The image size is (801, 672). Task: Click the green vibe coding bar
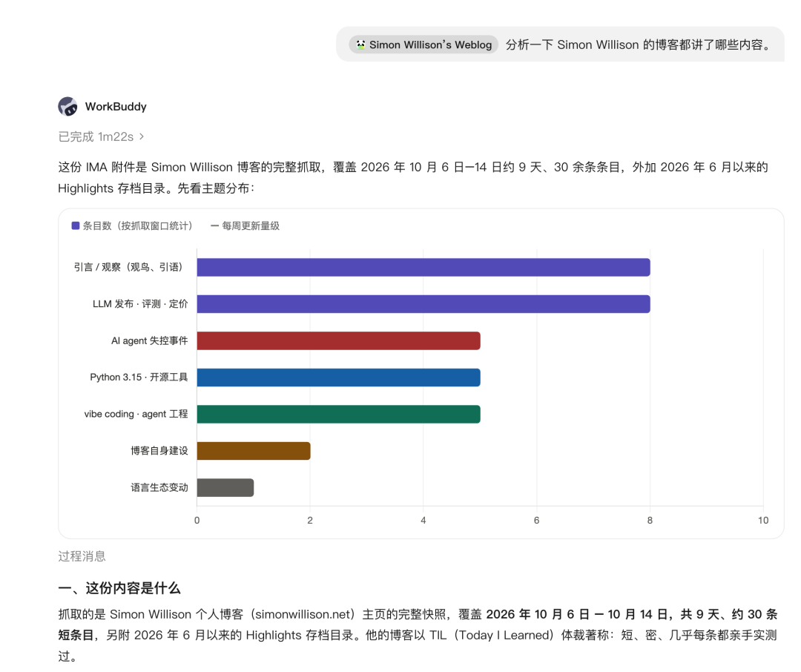coord(339,415)
